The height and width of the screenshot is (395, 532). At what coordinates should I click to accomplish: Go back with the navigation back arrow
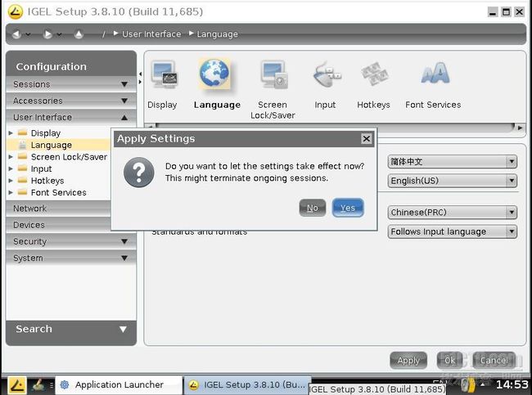16,34
